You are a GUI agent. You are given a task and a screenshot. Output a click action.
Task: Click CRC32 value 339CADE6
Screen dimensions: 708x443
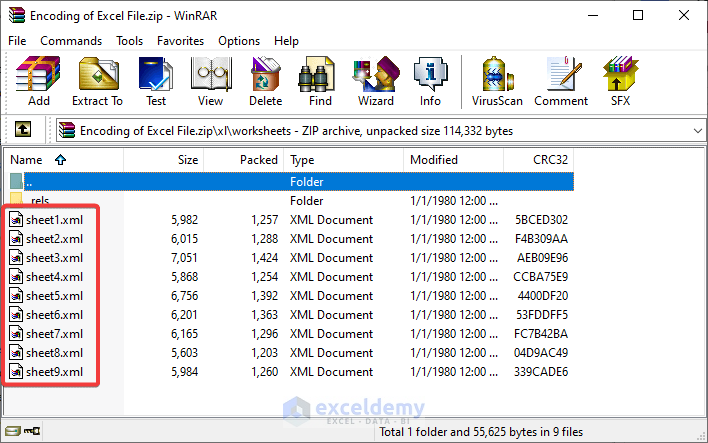point(541,372)
